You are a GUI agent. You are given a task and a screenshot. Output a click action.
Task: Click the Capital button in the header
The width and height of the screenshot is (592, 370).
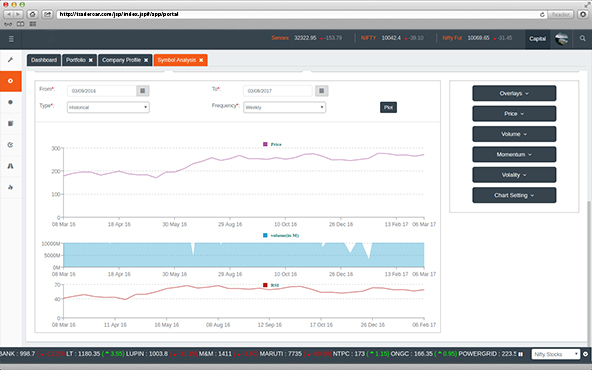tap(537, 39)
